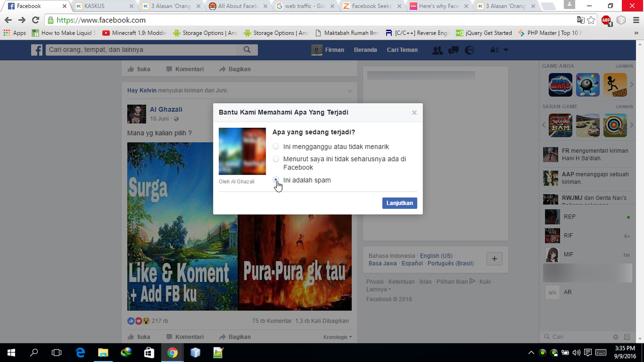
Task: Click the search magnifier button
Action: pyautogui.click(x=247, y=50)
